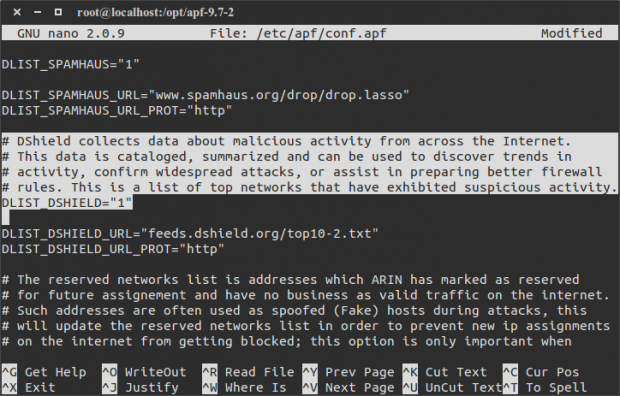This screenshot has height=396, width=620.
Task: Click the window title root@localhost:/opt/apf-9.7-2
Action: pyautogui.click(x=155, y=12)
